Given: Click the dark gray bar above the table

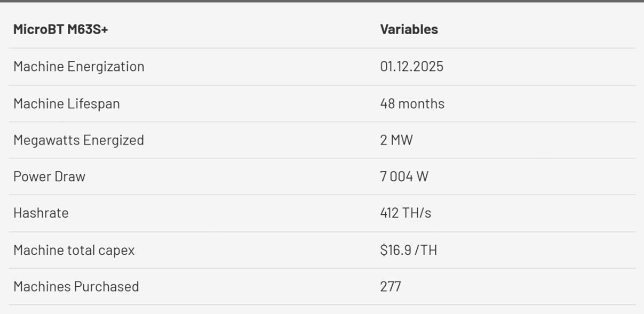Looking at the screenshot, I should [x=322, y=1].
